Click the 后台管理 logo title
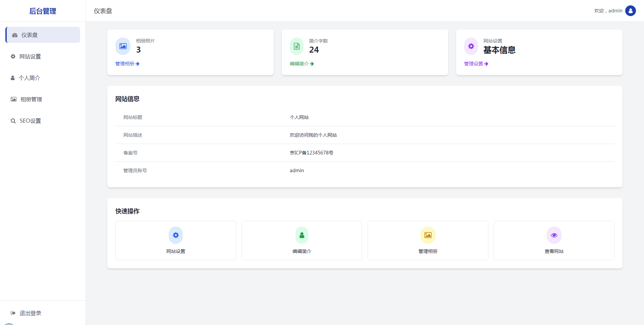Screen dimensions: 644x325 (x=43, y=11)
